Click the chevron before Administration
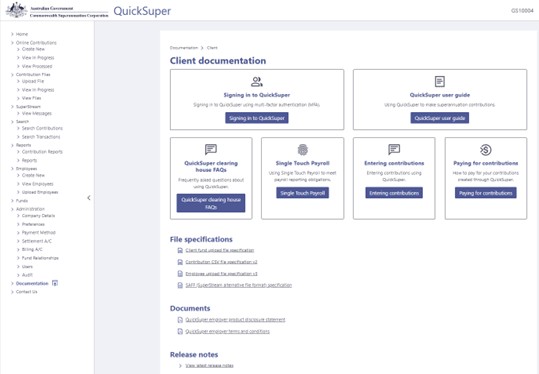 (x=12, y=209)
